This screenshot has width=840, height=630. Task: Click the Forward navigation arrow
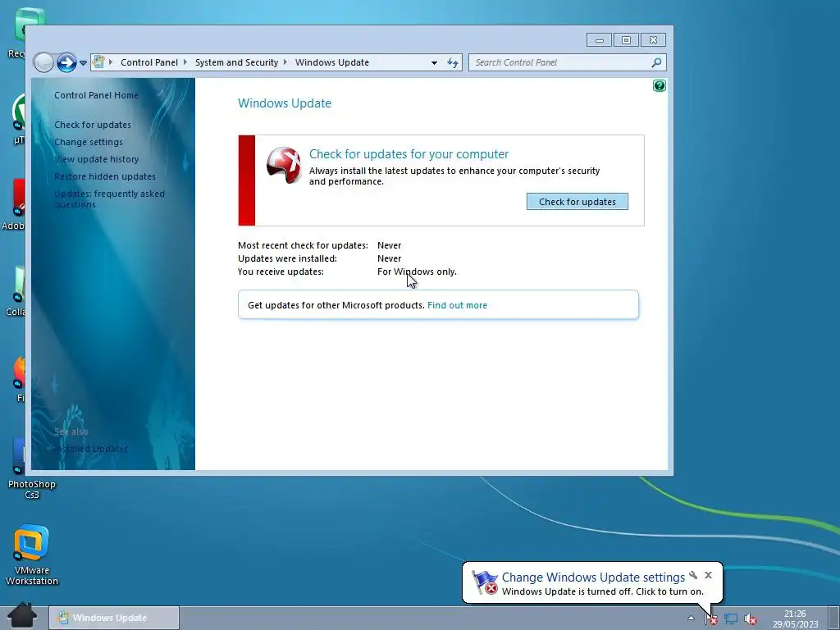[x=67, y=62]
